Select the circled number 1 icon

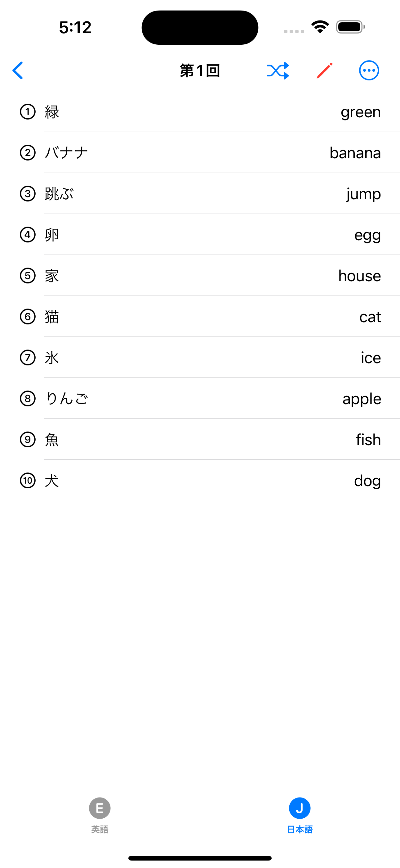(x=28, y=112)
